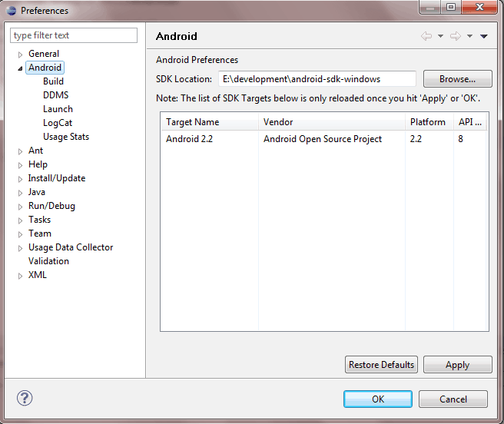Click the help question mark icon

[x=25, y=398]
